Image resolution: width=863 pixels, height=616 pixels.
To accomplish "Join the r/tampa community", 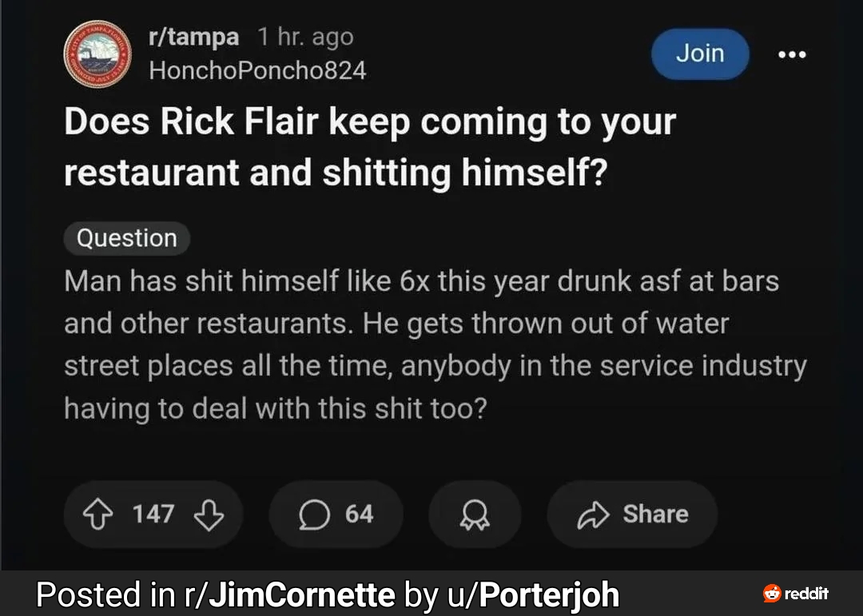I will coord(700,54).
